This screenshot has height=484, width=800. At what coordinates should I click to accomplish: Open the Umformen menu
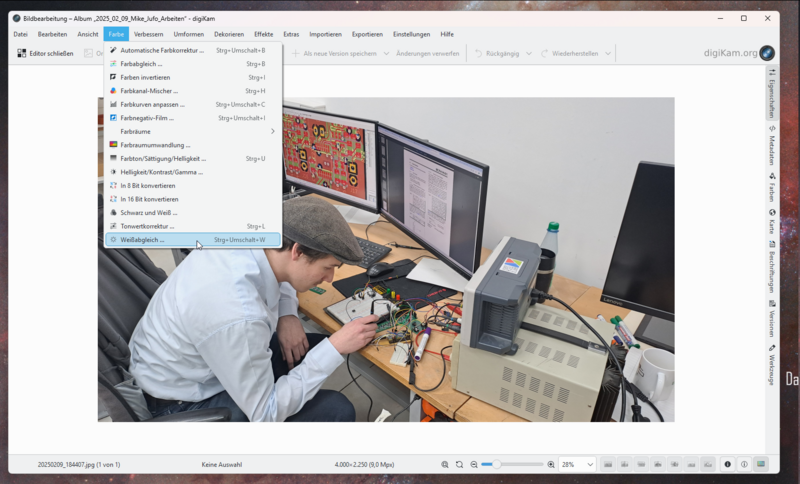click(x=189, y=34)
